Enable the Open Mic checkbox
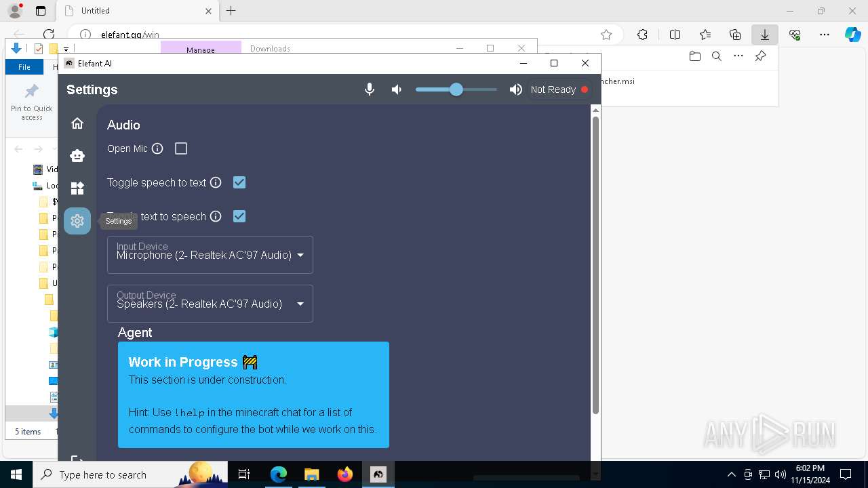Screen dimensions: 868x488 (x=181, y=148)
